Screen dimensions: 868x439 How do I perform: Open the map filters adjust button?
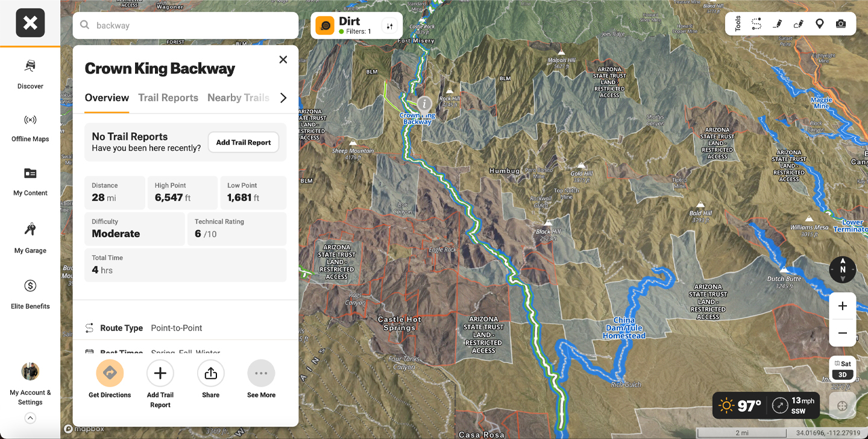click(389, 26)
